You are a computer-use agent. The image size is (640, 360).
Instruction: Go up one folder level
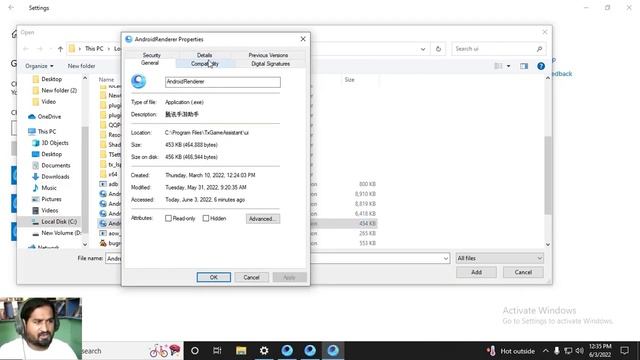coord(60,49)
